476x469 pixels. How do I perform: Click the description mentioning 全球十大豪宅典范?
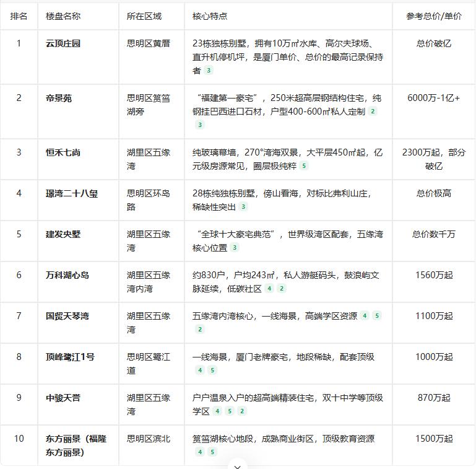(288, 241)
